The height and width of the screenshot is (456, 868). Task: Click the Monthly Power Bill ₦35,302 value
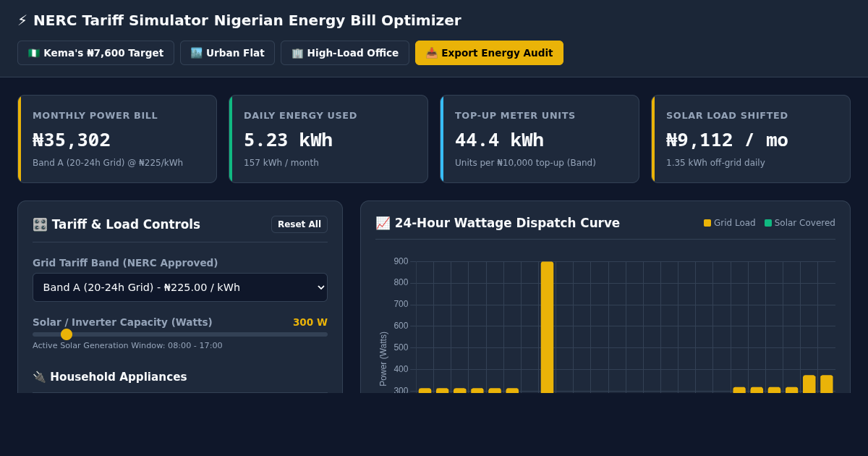72,140
